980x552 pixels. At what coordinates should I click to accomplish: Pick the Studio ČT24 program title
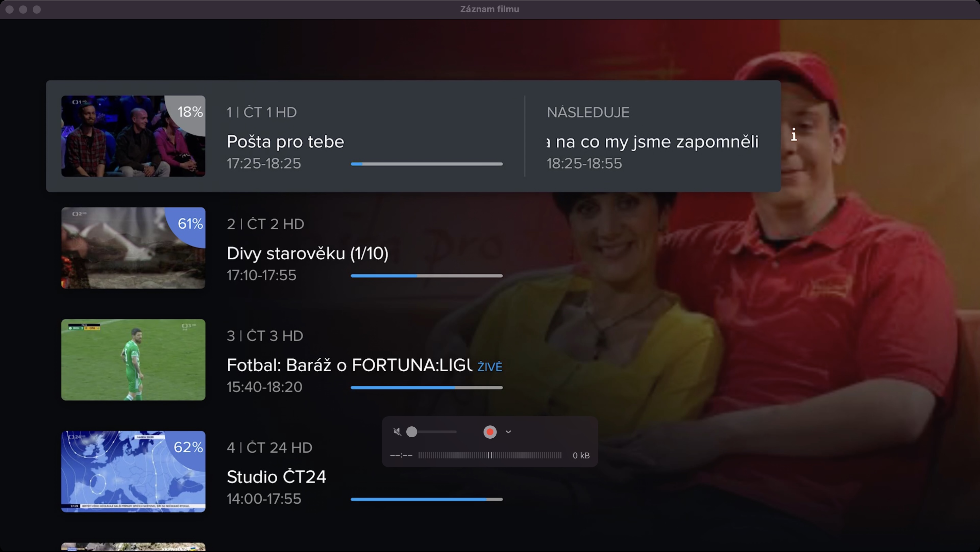click(277, 477)
